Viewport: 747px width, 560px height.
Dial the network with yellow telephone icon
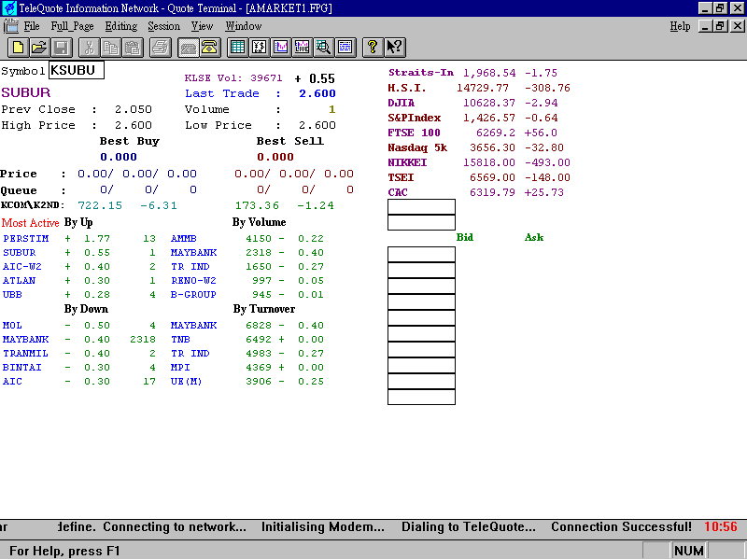click(209, 48)
